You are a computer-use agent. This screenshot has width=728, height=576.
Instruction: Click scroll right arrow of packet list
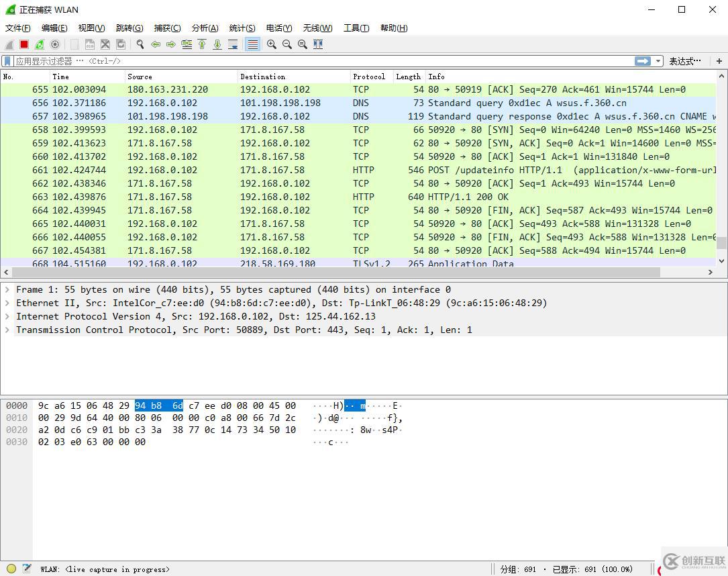click(x=711, y=272)
